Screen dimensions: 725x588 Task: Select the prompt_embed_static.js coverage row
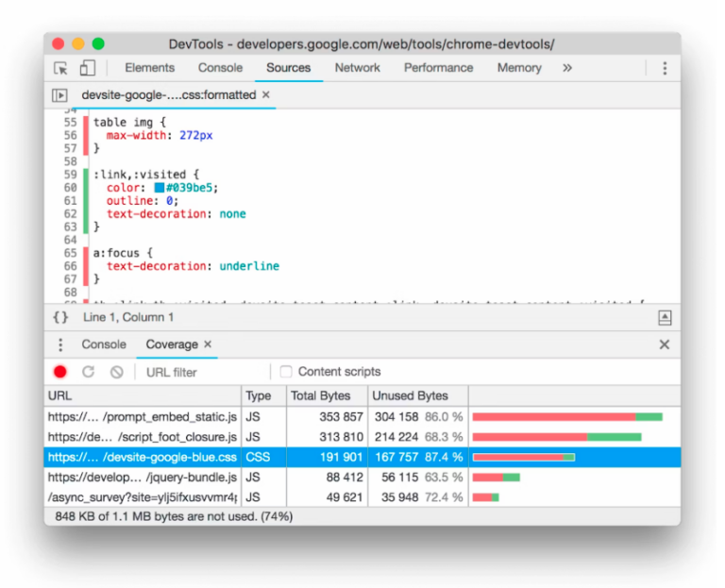point(362,417)
